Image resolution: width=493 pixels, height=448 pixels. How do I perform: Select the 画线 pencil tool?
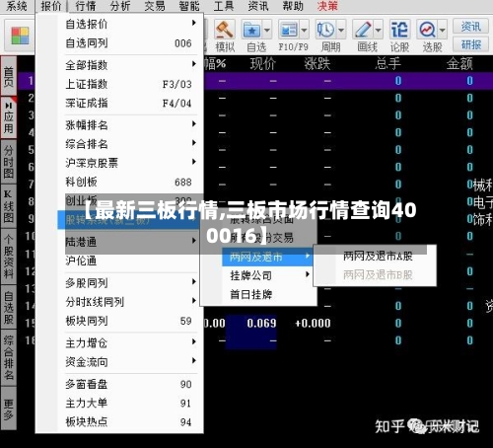point(363,31)
